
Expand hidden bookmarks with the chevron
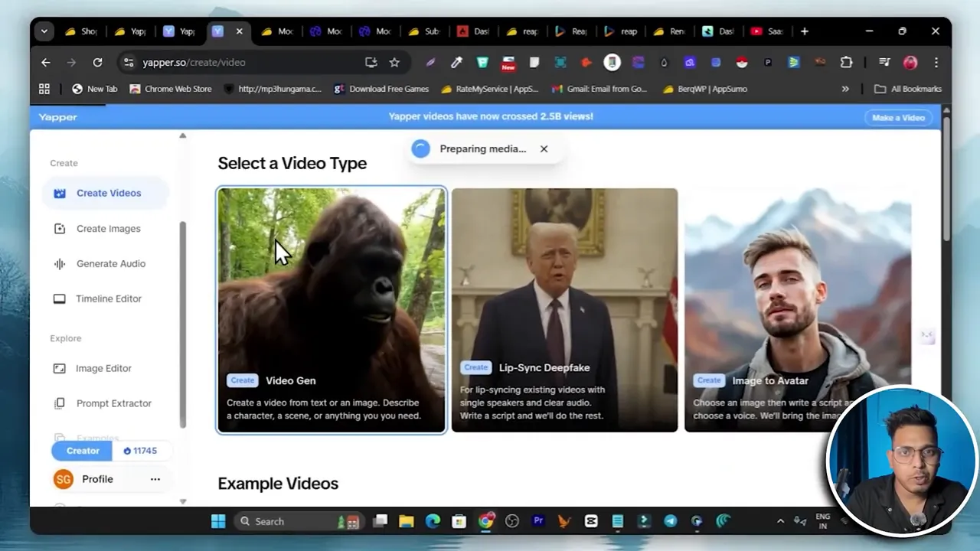845,89
